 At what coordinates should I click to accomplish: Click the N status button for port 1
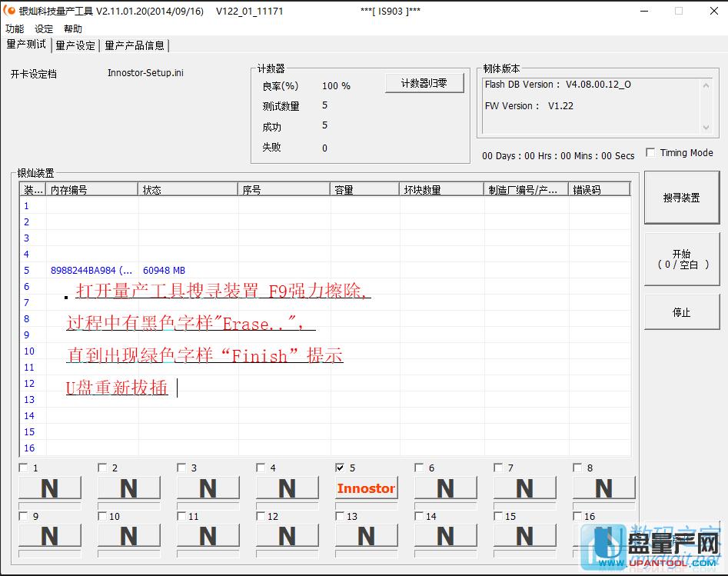tap(49, 488)
